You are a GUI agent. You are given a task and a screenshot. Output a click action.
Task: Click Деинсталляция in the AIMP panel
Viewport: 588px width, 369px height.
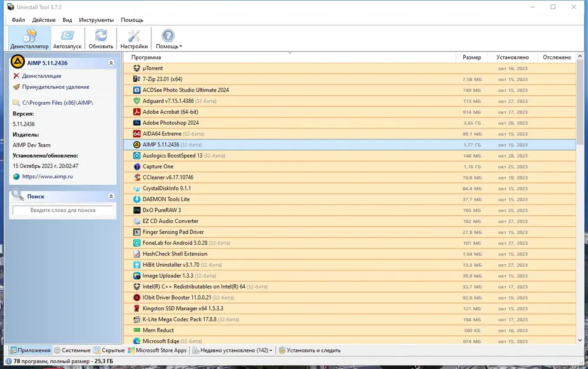pyautogui.click(x=41, y=76)
